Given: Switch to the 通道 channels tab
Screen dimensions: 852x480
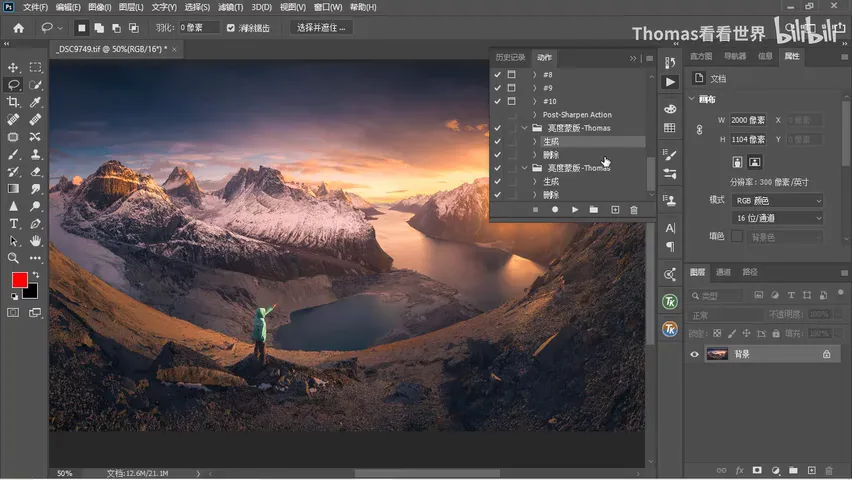Looking at the screenshot, I should pyautogui.click(x=723, y=272).
